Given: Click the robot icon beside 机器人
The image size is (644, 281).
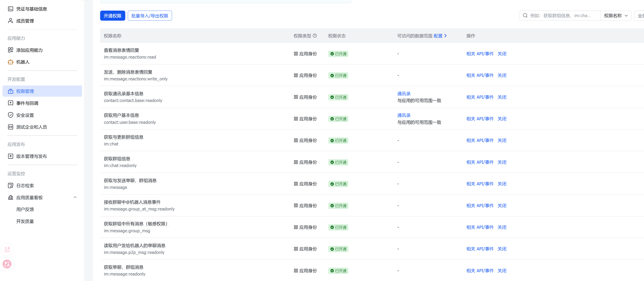Looking at the screenshot, I should (x=10, y=62).
